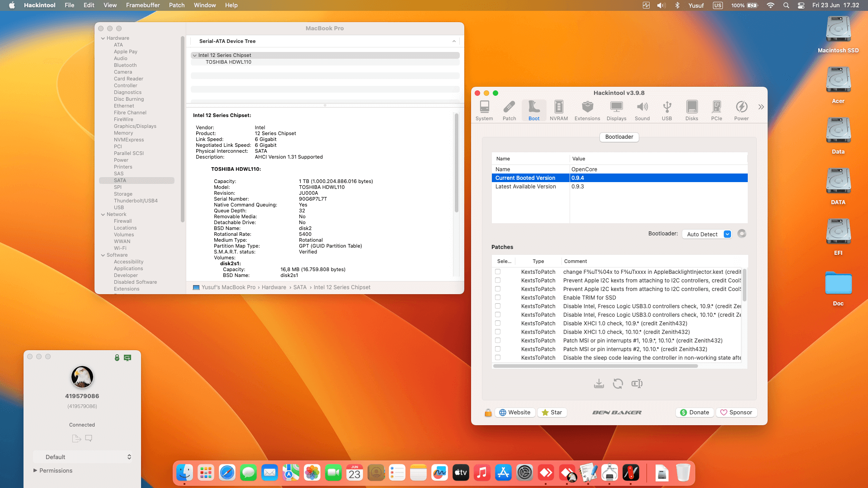Check Fresco Logic USB3.0 10.9 patch checkbox
Viewport: 868px width, 488px height.
pos(498,306)
